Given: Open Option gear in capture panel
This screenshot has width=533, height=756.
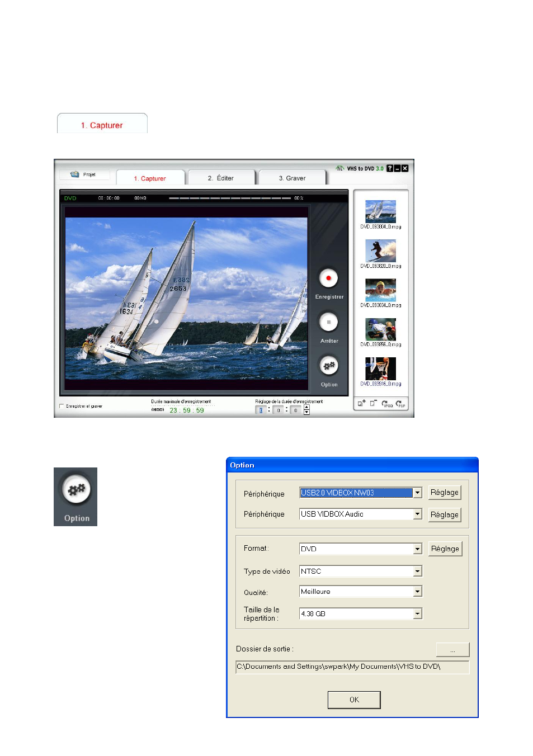Looking at the screenshot, I should pos(328,366).
